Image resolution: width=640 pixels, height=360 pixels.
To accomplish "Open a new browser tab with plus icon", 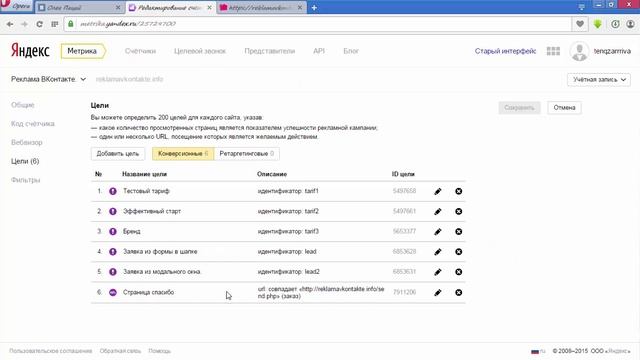I will (314, 8).
